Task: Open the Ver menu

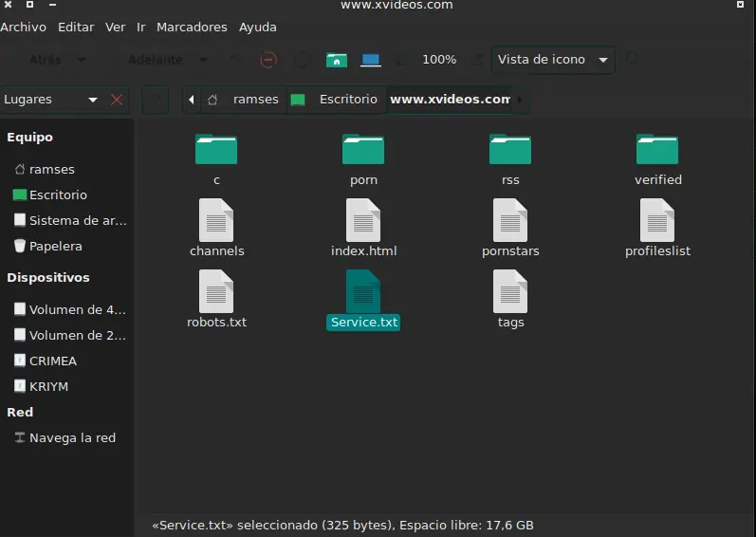Action: [115, 27]
